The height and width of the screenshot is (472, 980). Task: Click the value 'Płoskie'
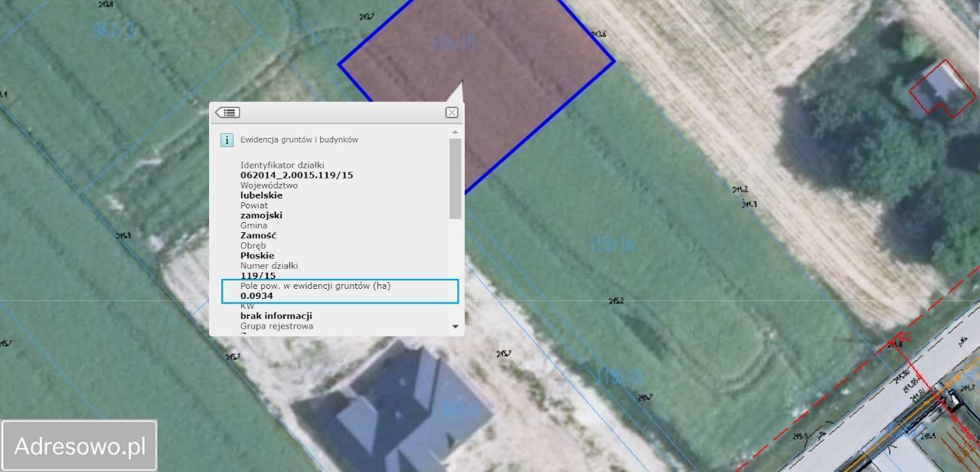pos(257,255)
